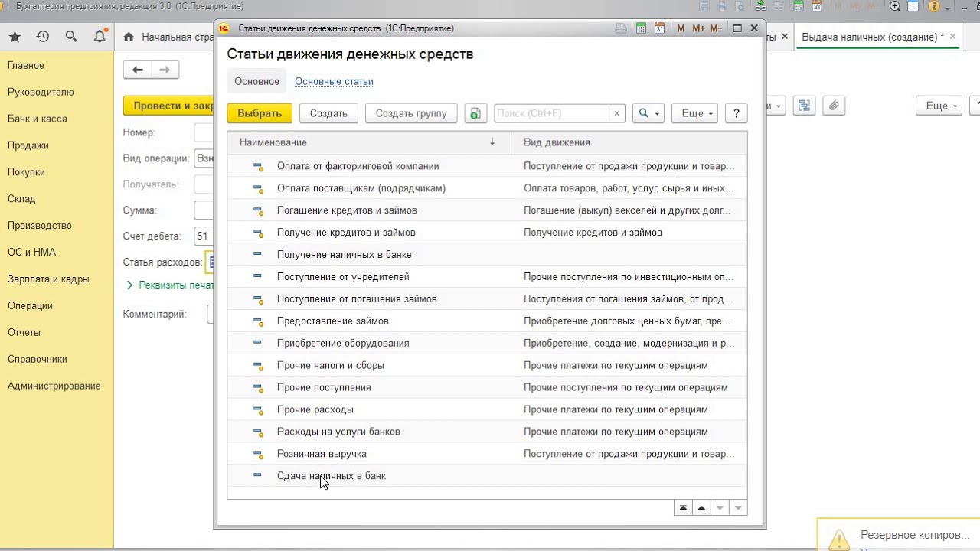Open help with the question mark button
Screen dimensions: 980x551
[x=736, y=113]
